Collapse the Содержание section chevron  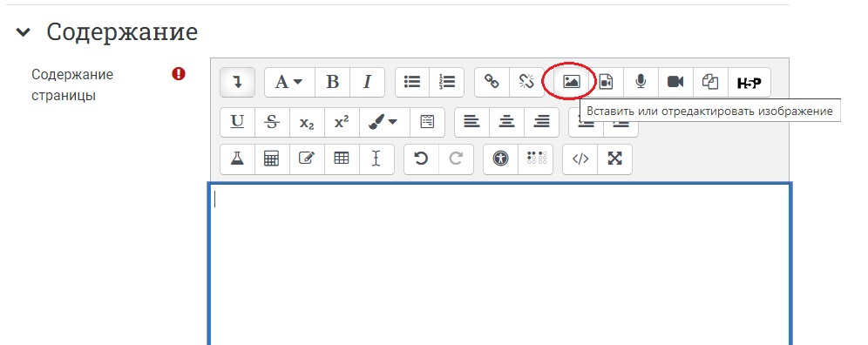[24, 33]
